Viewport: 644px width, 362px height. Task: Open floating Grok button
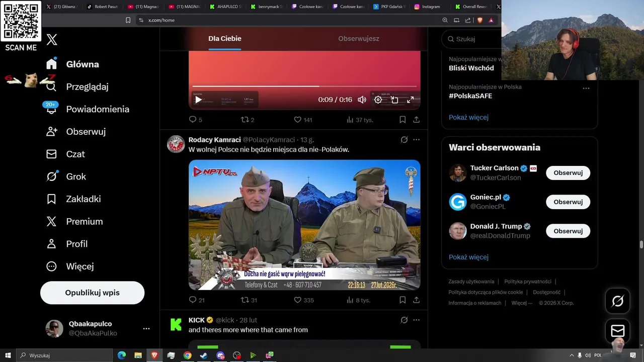point(617,301)
